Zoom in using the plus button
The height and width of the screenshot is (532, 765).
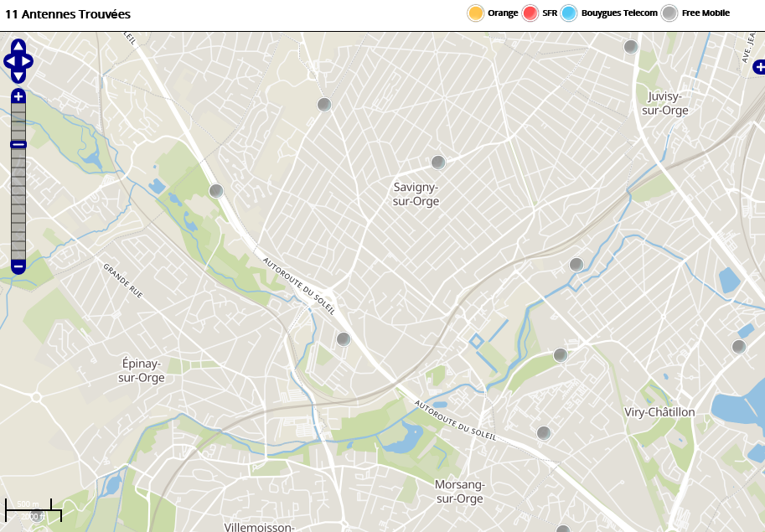pos(18,96)
